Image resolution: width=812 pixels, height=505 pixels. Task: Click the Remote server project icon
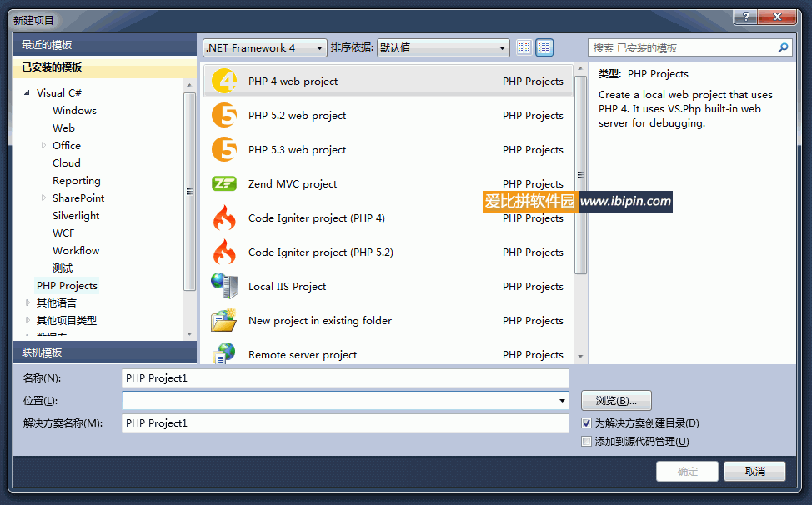pyautogui.click(x=224, y=353)
